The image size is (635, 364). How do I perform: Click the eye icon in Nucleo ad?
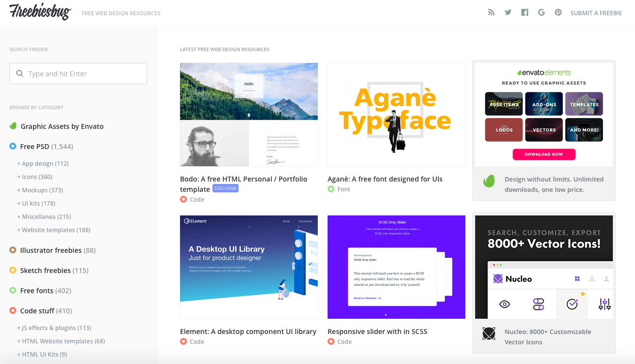(505, 304)
